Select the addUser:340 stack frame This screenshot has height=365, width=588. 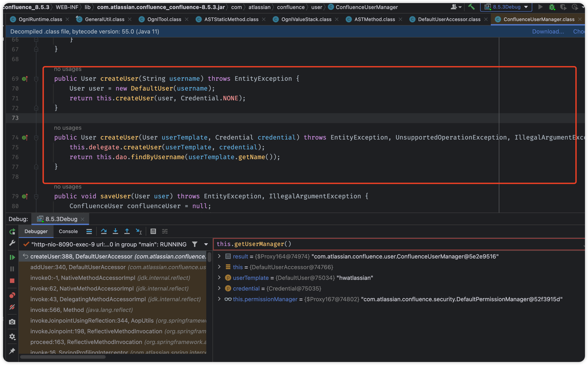coord(113,267)
